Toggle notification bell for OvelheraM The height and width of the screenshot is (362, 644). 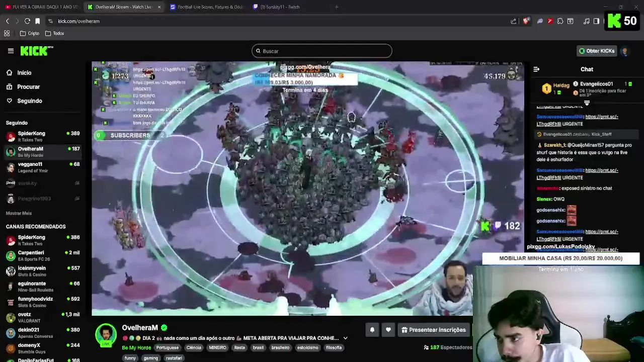pos(372,330)
